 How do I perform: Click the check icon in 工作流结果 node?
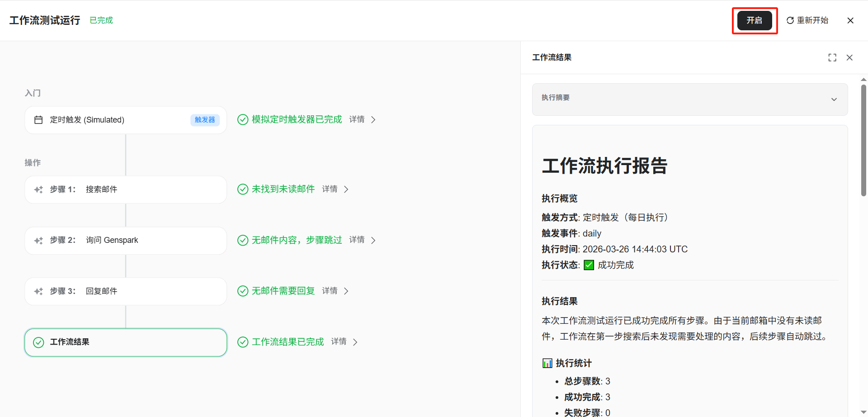click(x=38, y=342)
